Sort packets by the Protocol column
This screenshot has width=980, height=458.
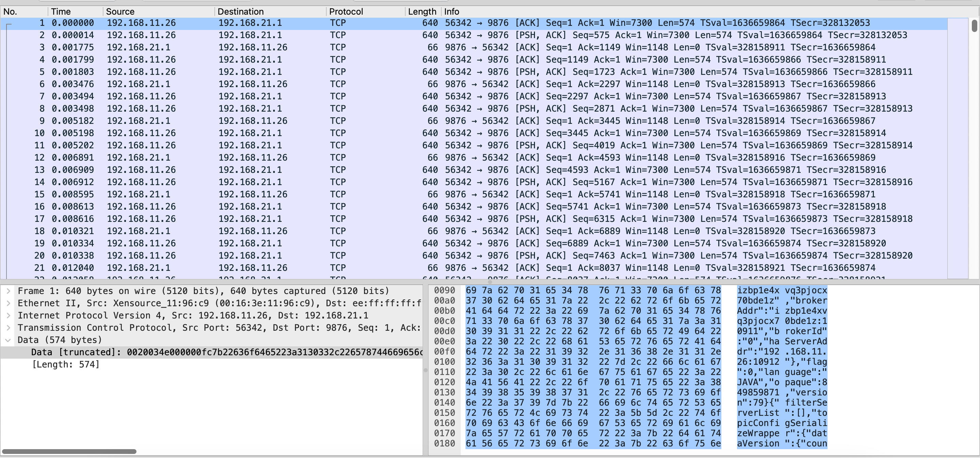pyautogui.click(x=345, y=12)
